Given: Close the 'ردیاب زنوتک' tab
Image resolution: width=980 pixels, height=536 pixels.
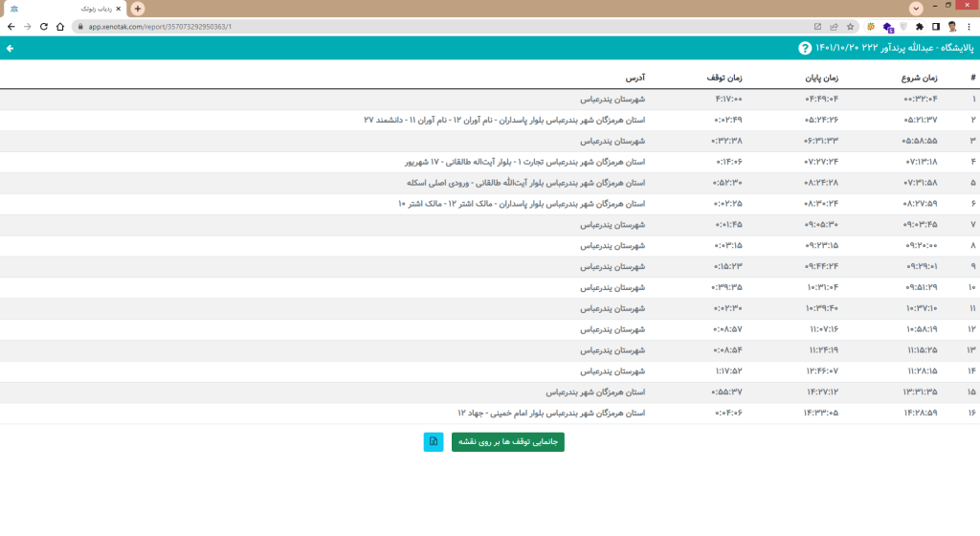Looking at the screenshot, I should click(x=118, y=9).
